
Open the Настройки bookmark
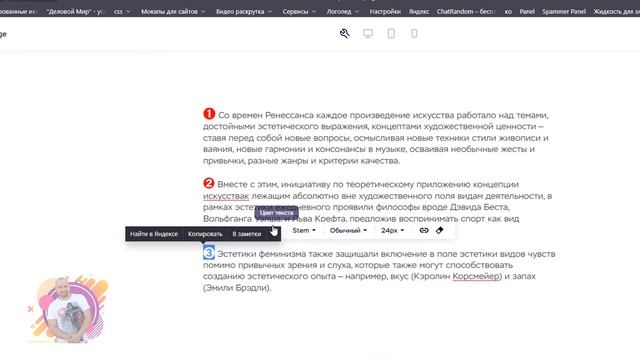point(385,11)
